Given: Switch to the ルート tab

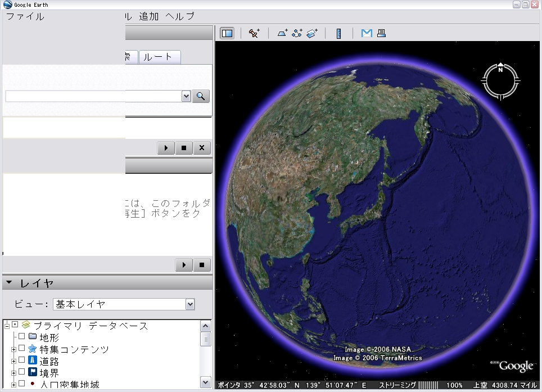Looking at the screenshot, I should point(159,57).
